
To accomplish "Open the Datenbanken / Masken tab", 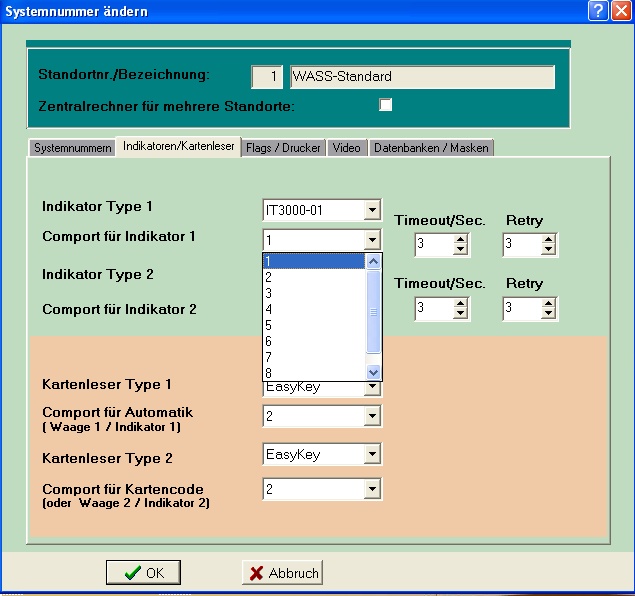I will point(431,147).
